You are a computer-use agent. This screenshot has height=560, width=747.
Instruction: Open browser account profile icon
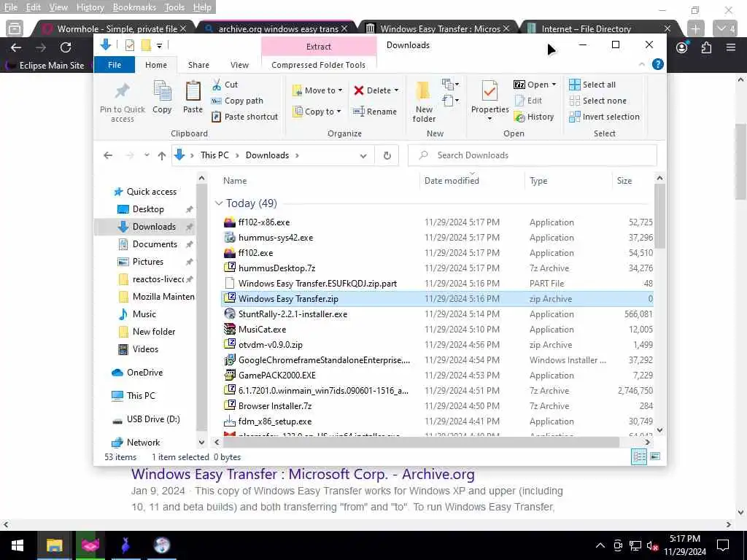(x=682, y=47)
